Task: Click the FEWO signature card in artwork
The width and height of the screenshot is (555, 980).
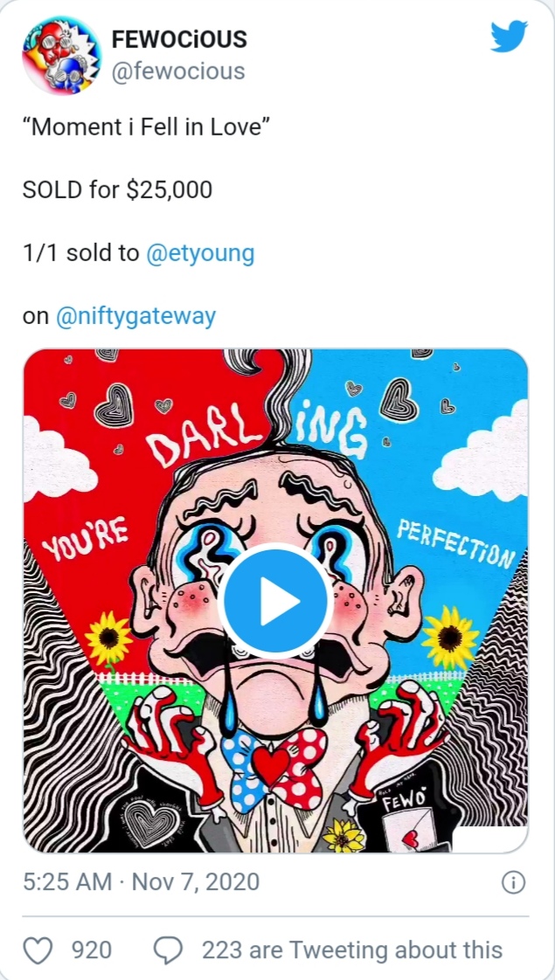Action: [406, 818]
